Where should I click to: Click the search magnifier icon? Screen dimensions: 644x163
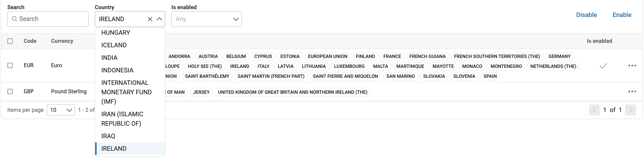pos(15,19)
